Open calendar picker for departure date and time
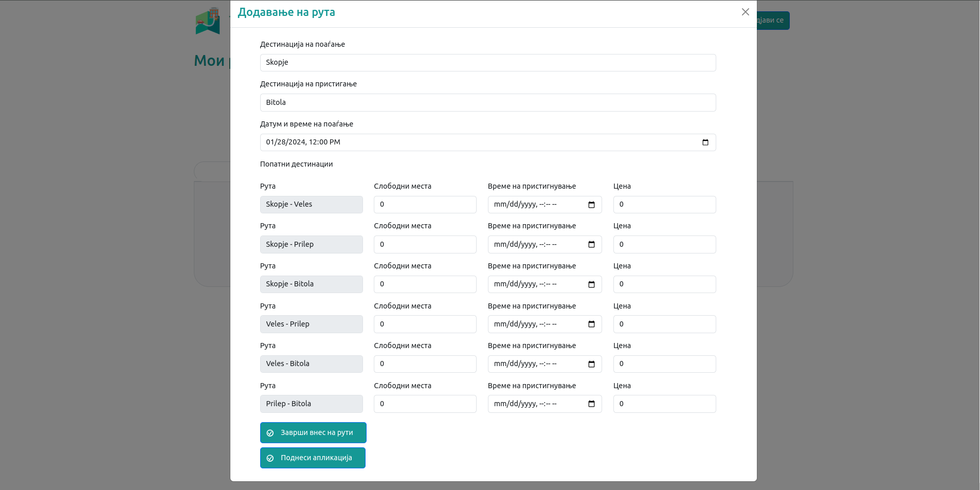Screen dimensions: 980x490 click(705, 142)
